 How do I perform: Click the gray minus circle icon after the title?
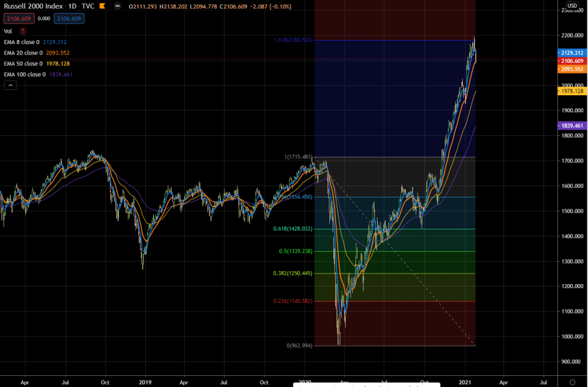(118, 6)
